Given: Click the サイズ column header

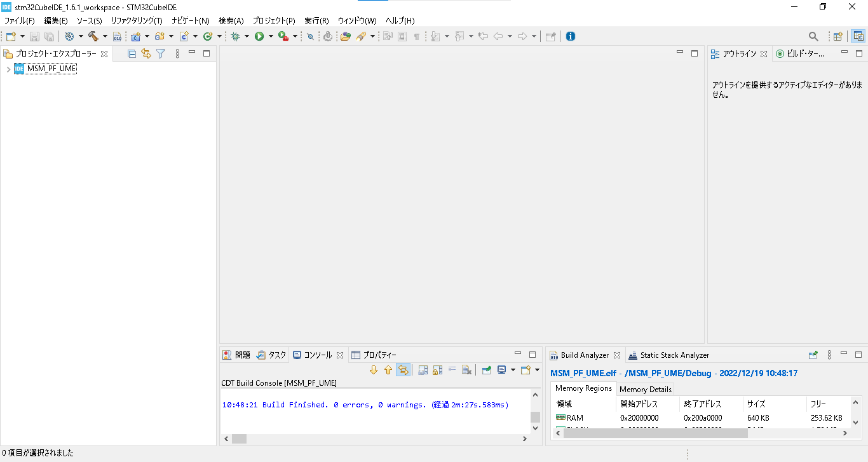Looking at the screenshot, I should tap(775, 404).
